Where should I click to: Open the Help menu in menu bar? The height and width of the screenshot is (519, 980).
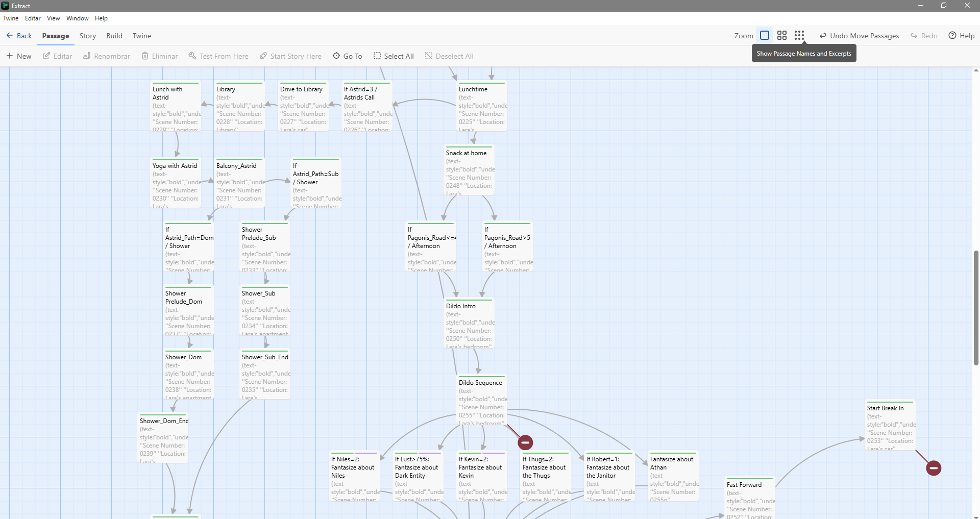(101, 18)
